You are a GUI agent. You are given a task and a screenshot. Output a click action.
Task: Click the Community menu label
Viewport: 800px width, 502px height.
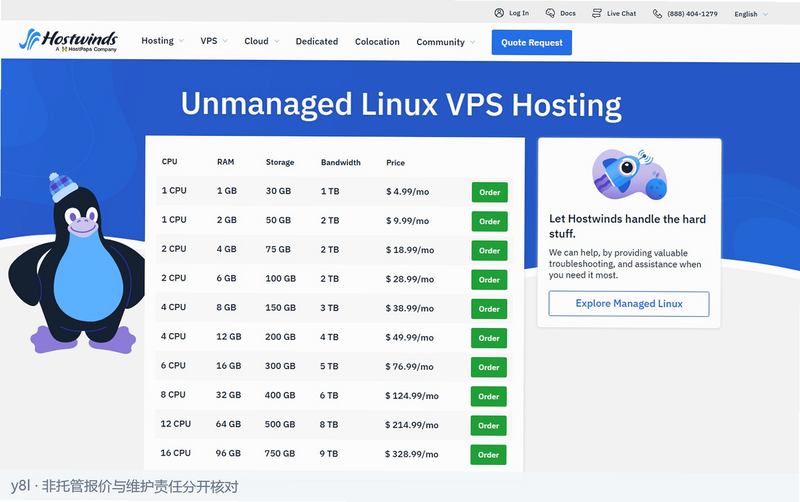point(440,42)
